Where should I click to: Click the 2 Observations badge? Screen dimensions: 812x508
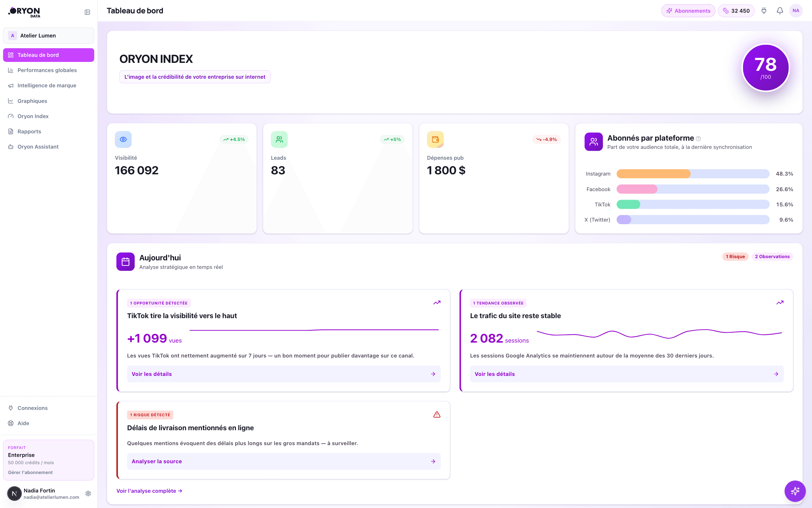pyautogui.click(x=772, y=257)
